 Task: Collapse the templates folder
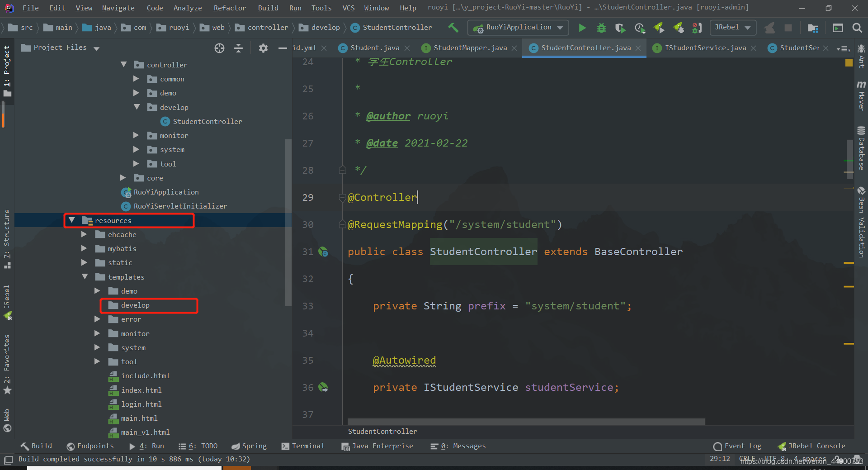click(x=85, y=277)
